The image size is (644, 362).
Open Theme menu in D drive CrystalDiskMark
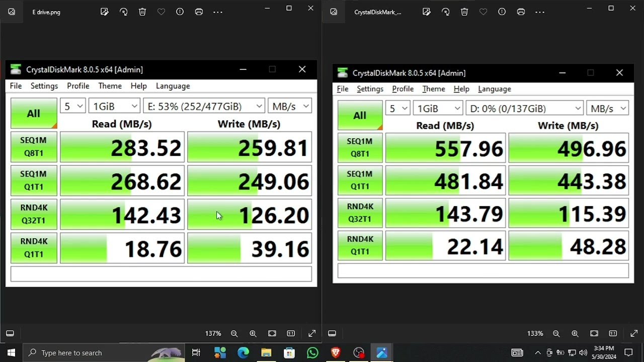point(434,89)
